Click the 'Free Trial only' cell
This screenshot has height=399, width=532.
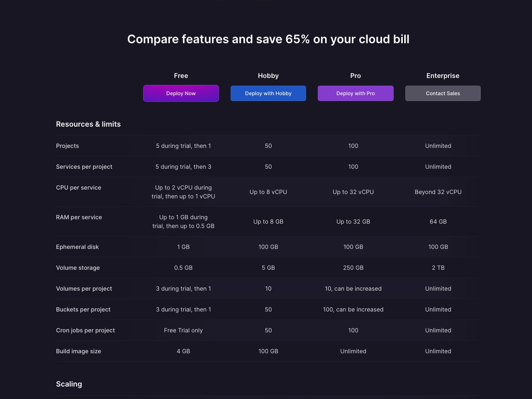coord(183,330)
